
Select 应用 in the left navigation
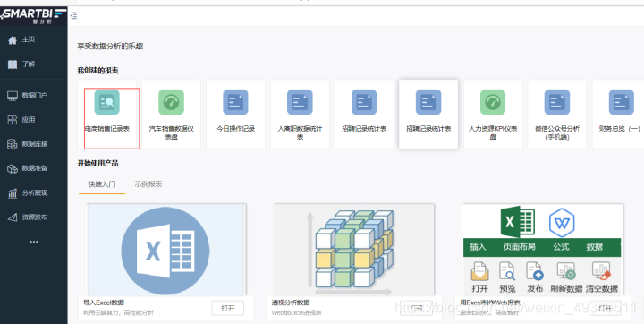pos(21,120)
